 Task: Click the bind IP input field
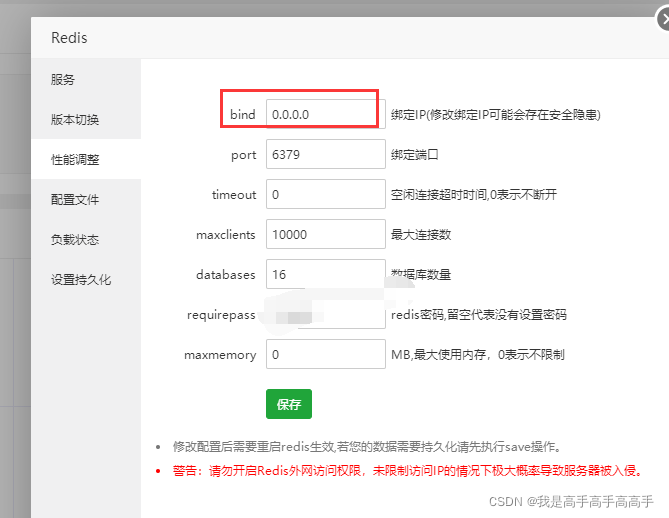tap(326, 114)
